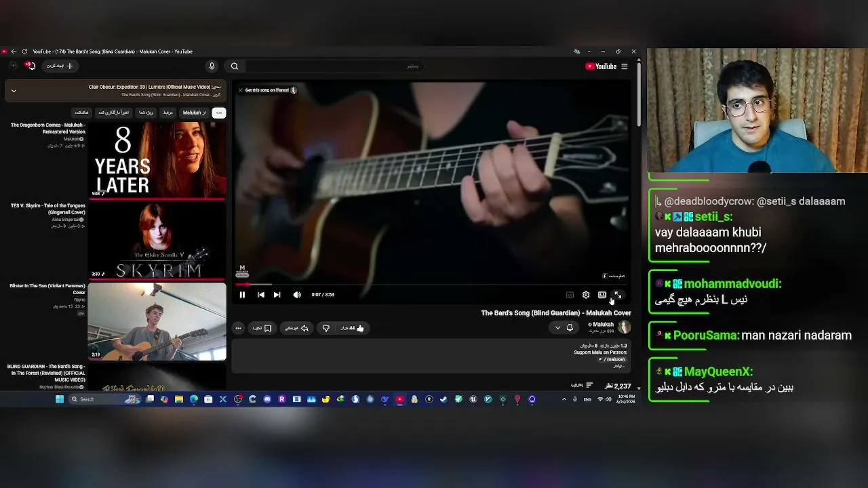The height and width of the screenshot is (488, 868).
Task: Dislike the video with thumbs down
Action: tap(326, 328)
